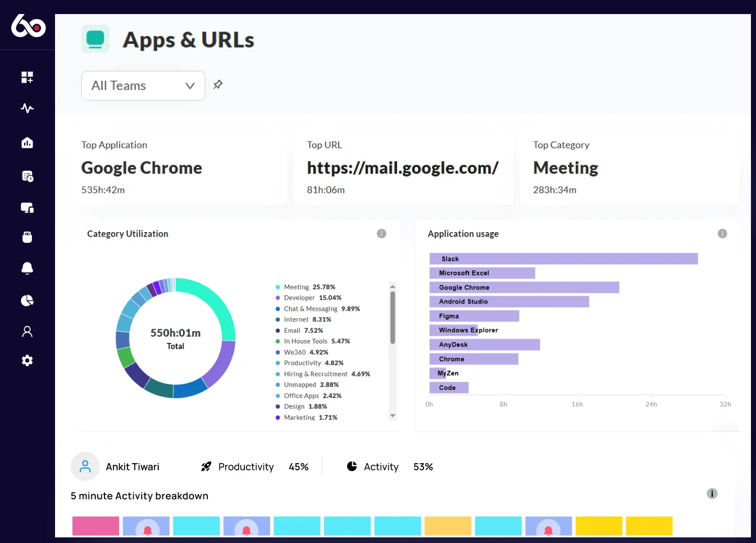Click the orange activity breakdown block
The width and height of the screenshot is (756, 543).
coord(448,526)
